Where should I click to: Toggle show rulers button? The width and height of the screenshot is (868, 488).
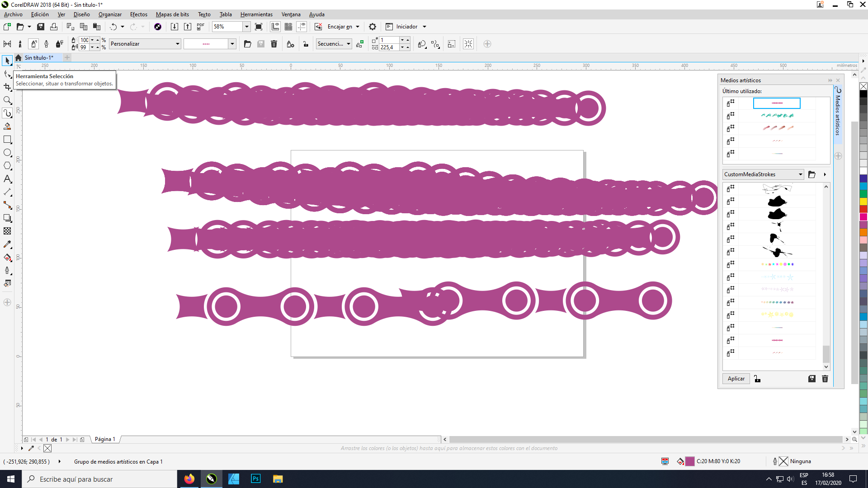point(275,27)
